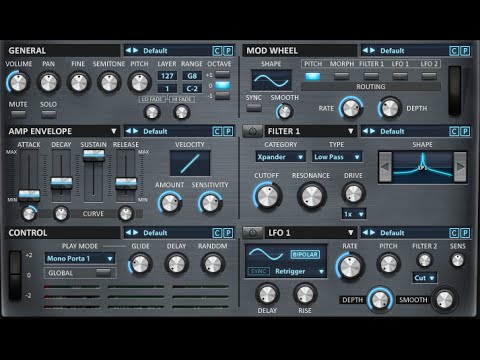Viewport: 480px width, 360px height.
Task: Toggle the Global switch in Control
Action: (x=103, y=273)
